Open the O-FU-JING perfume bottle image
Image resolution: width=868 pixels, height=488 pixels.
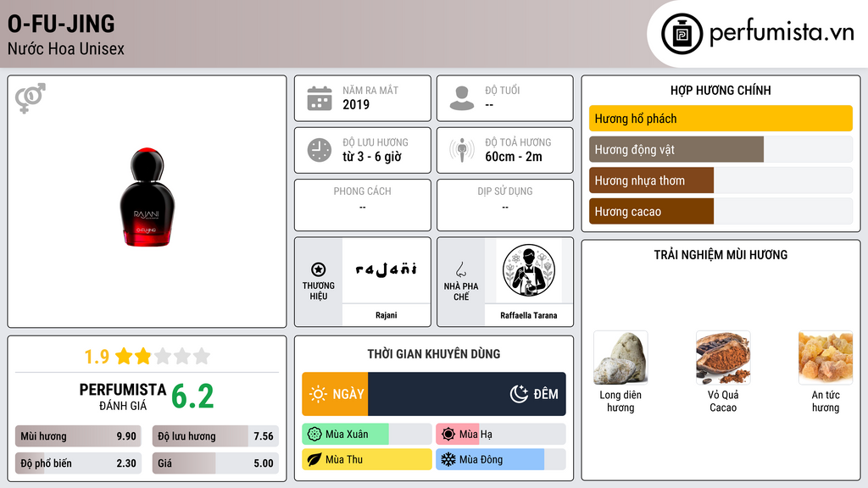(147, 197)
